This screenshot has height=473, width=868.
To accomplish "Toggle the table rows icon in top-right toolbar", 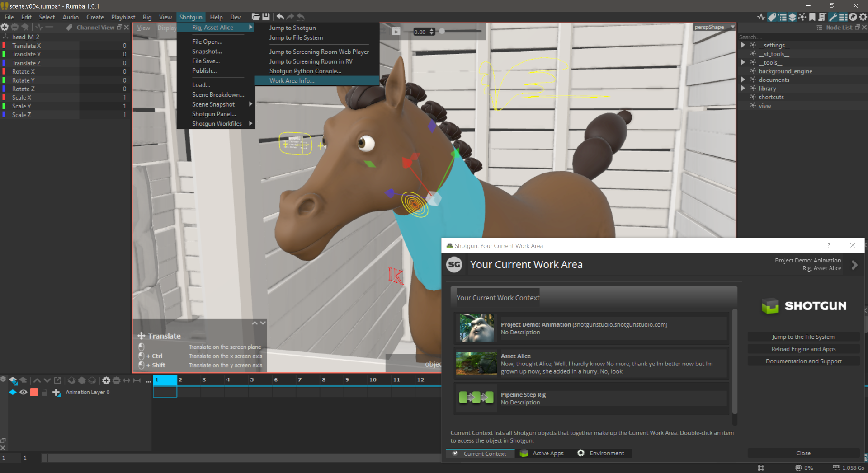I will pos(843,17).
